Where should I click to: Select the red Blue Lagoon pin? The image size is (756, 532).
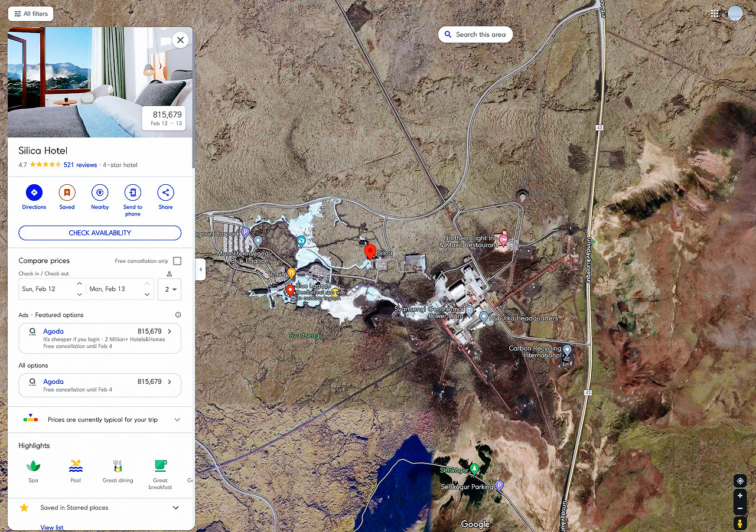coord(290,291)
